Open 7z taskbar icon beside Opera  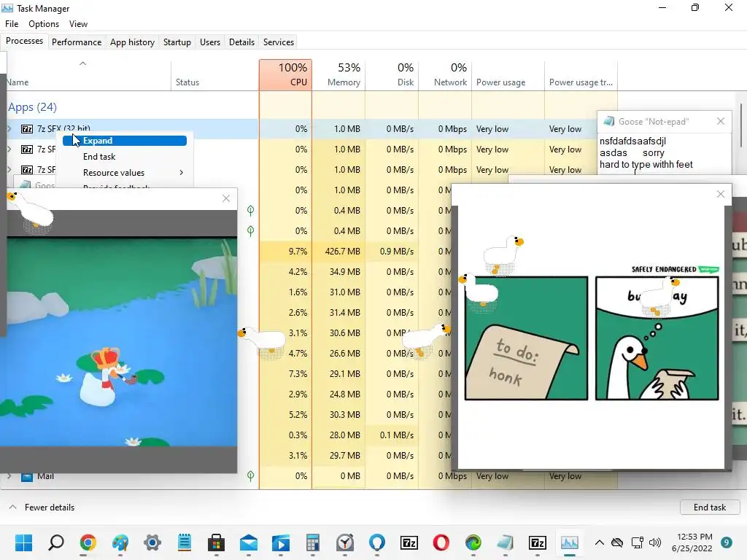(x=409, y=542)
